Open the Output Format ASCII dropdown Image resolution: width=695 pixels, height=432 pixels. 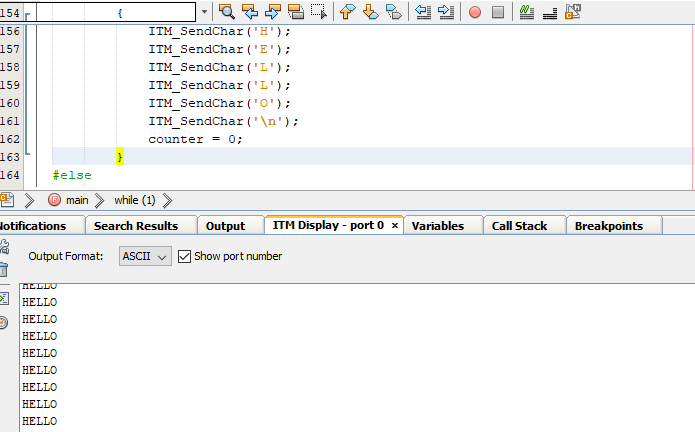(x=145, y=256)
